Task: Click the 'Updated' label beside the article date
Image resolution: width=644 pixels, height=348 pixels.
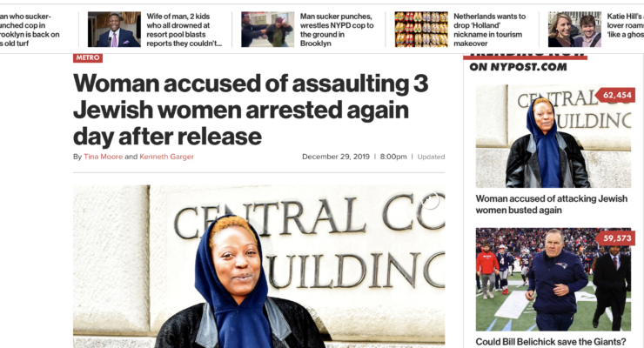Action: pyautogui.click(x=431, y=157)
